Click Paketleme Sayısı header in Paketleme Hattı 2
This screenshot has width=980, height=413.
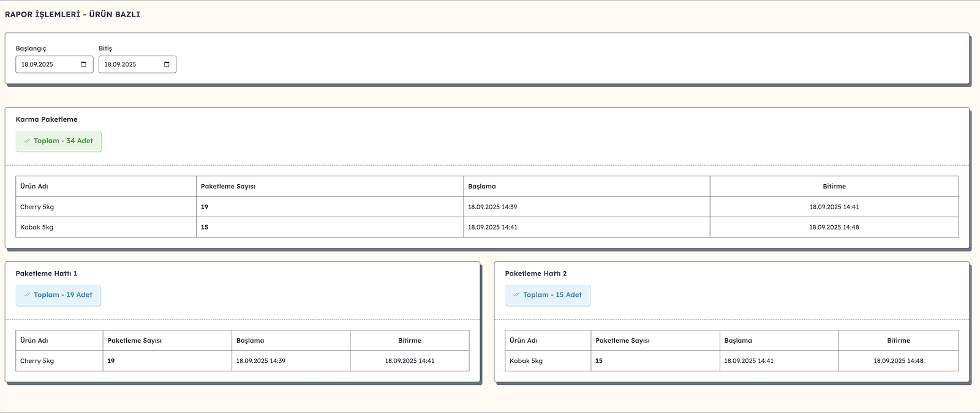tap(622, 341)
